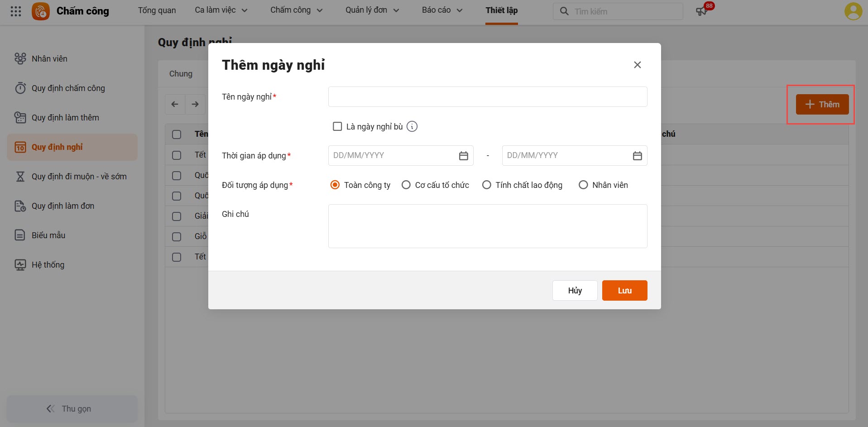Select the Nhân viên radio option
The height and width of the screenshot is (427, 868).
[x=583, y=185]
